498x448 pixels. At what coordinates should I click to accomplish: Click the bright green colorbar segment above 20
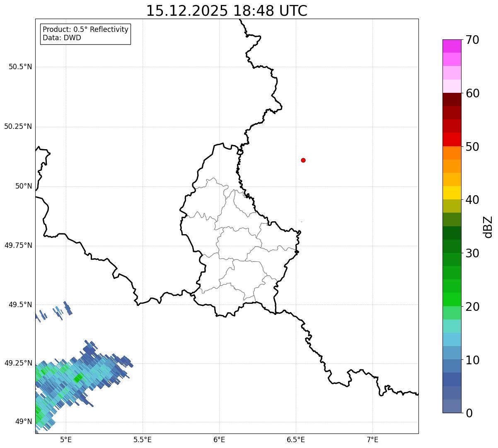(x=452, y=299)
